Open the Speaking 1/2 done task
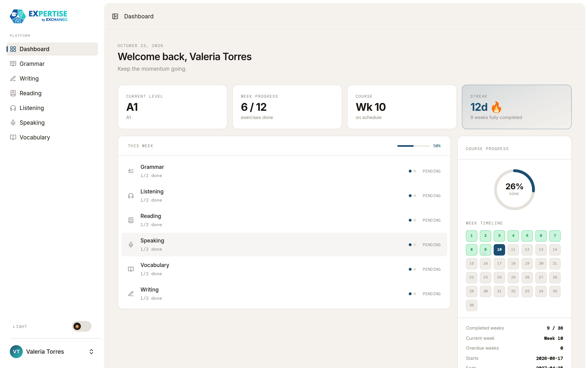The image size is (588, 368). pos(284,245)
